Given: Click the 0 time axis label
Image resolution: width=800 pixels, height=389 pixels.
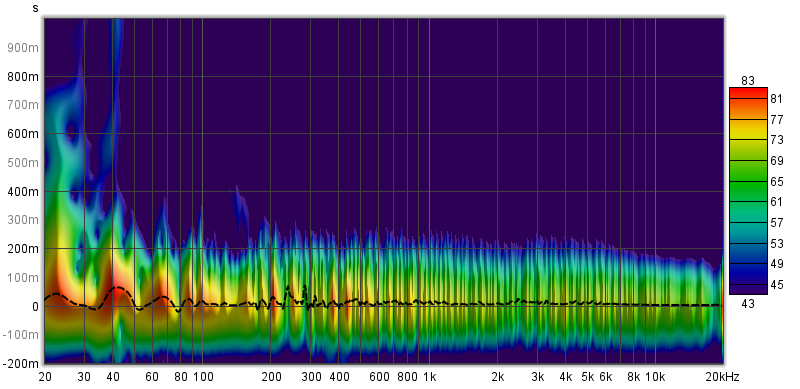Looking at the screenshot, I should pyautogui.click(x=36, y=307).
